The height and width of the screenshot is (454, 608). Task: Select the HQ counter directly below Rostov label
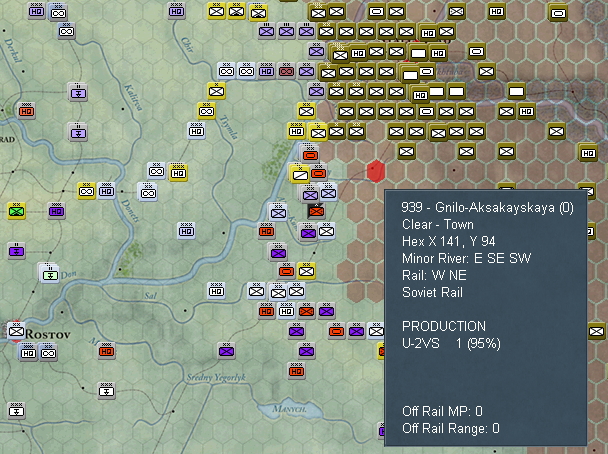28,352
